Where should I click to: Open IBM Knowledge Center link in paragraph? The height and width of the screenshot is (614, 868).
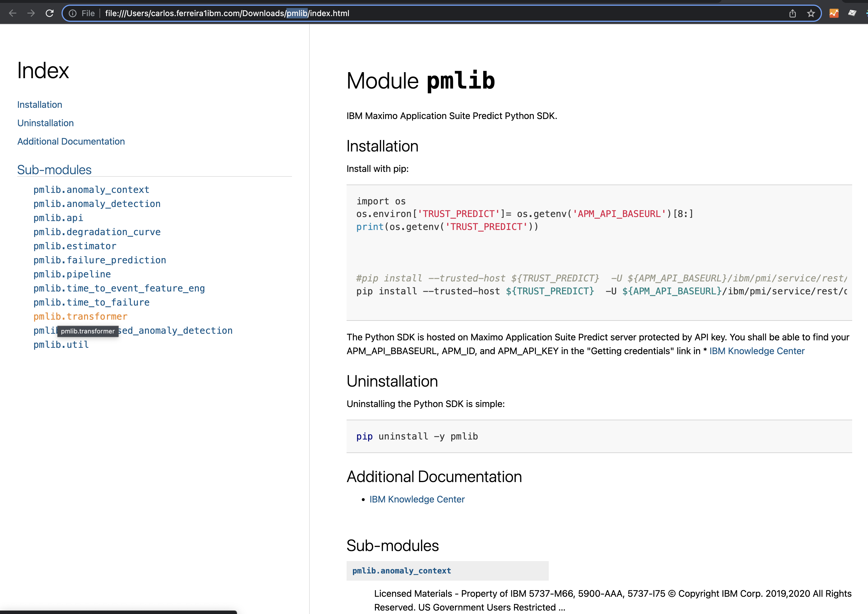tap(757, 351)
